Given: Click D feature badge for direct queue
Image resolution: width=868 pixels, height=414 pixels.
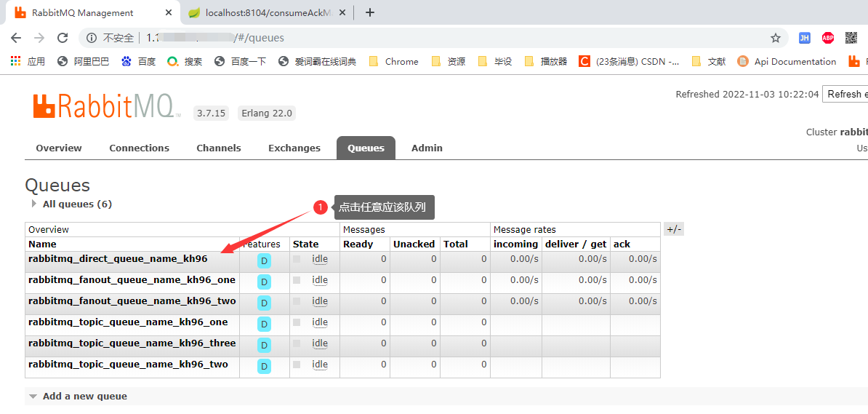Looking at the screenshot, I should click(x=264, y=262).
